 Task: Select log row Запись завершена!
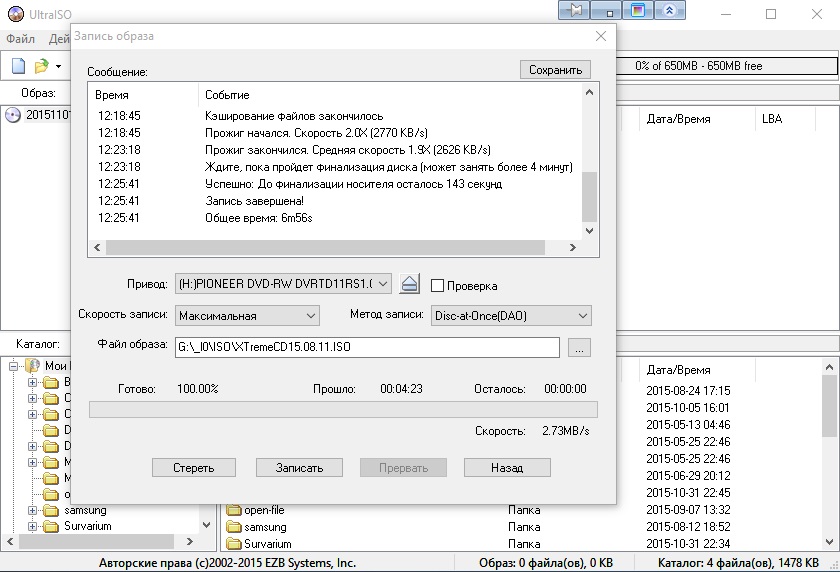coord(335,201)
